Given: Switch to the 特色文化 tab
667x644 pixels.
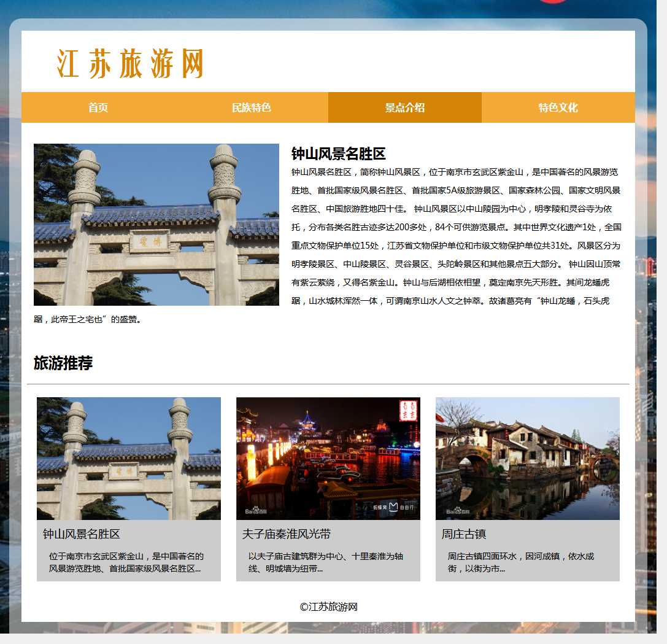Looking at the screenshot, I should pyautogui.click(x=558, y=107).
